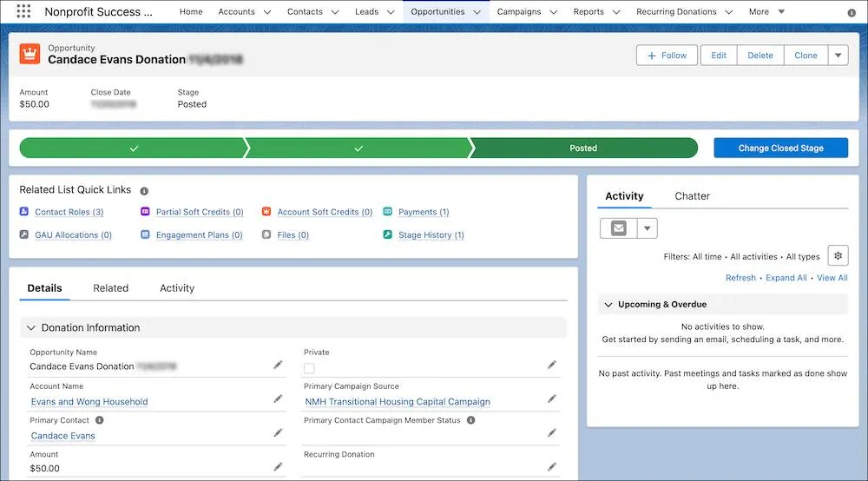Open dropdown arrow next to email button
This screenshot has width=868, height=481.
[648, 228]
